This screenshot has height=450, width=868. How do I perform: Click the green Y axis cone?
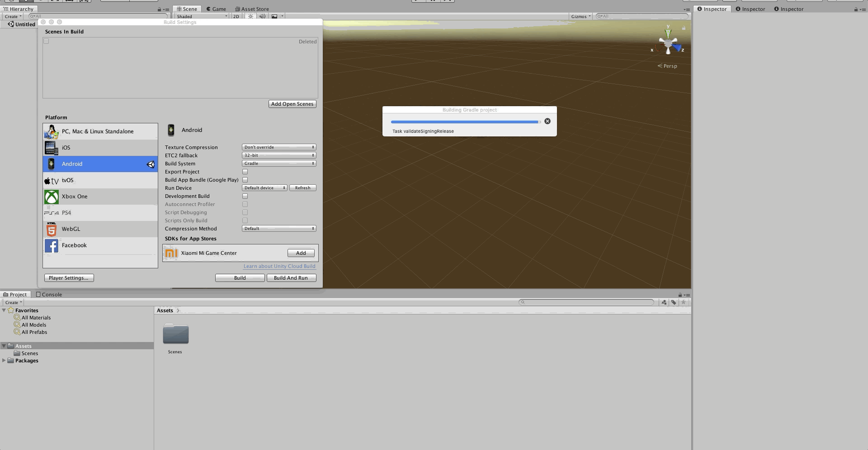tap(668, 33)
